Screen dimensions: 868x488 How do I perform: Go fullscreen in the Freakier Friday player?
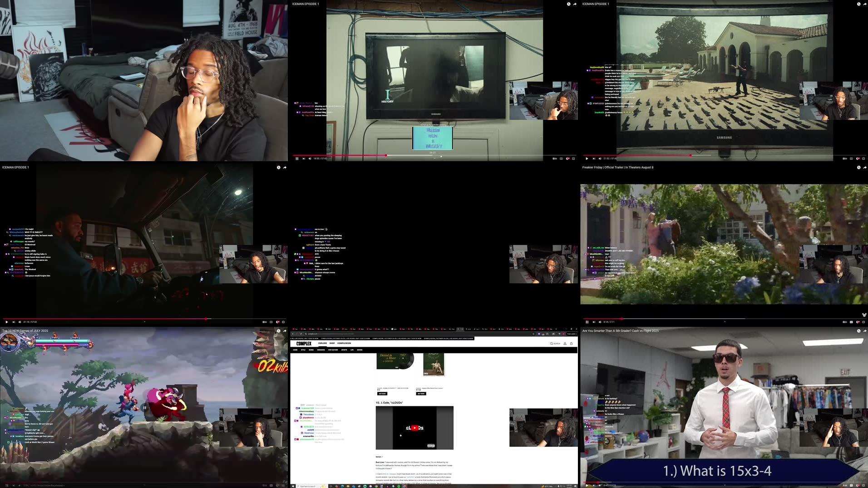(863, 322)
